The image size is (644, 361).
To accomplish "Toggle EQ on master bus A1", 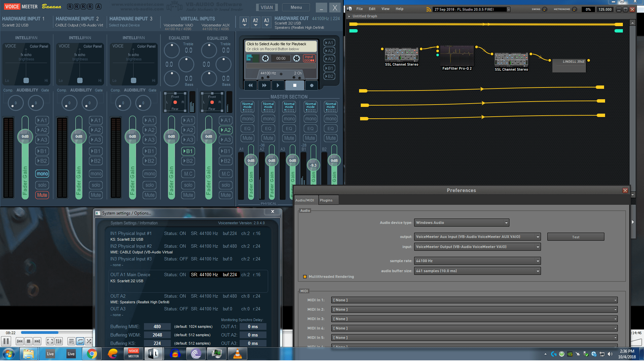I will point(248,128).
